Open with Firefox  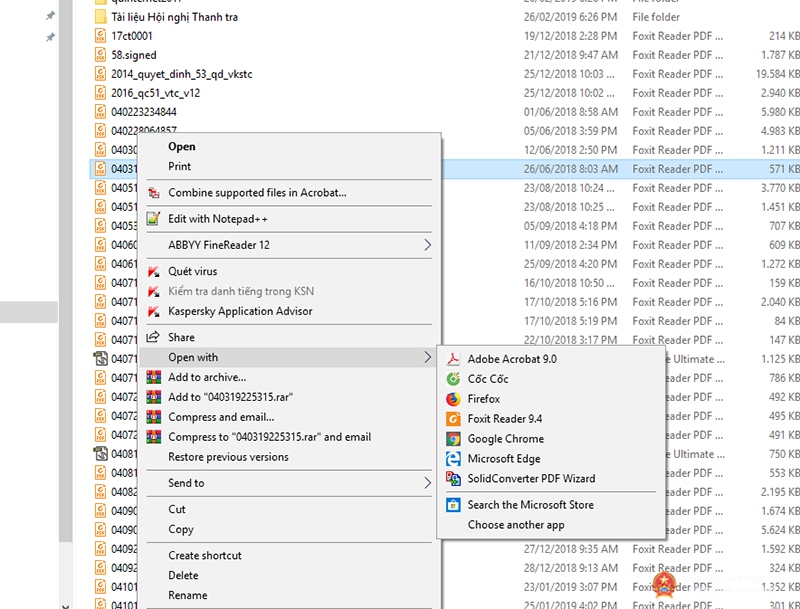(551, 399)
